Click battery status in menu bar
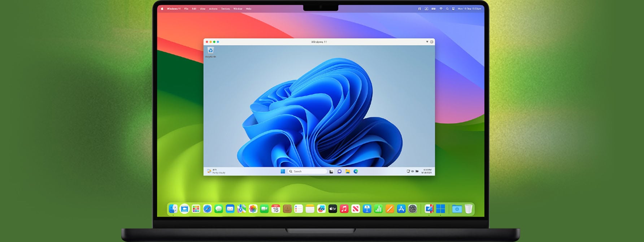 434,9
